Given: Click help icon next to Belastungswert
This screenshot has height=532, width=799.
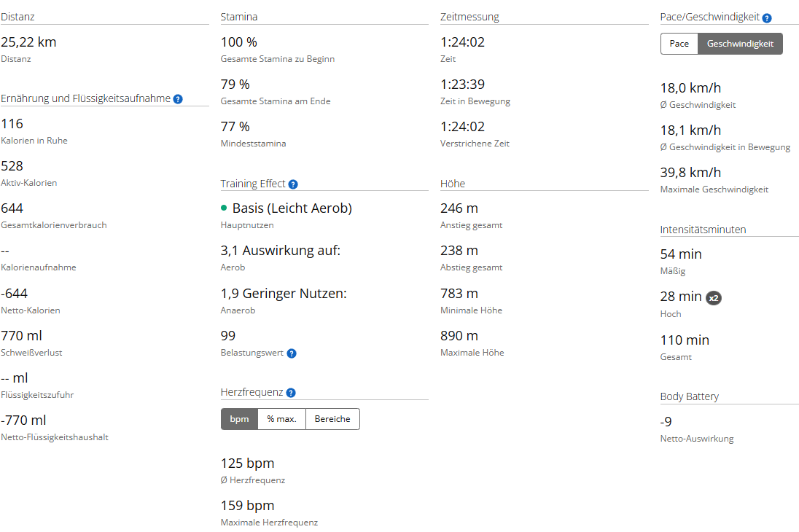Looking at the screenshot, I should pos(292,353).
